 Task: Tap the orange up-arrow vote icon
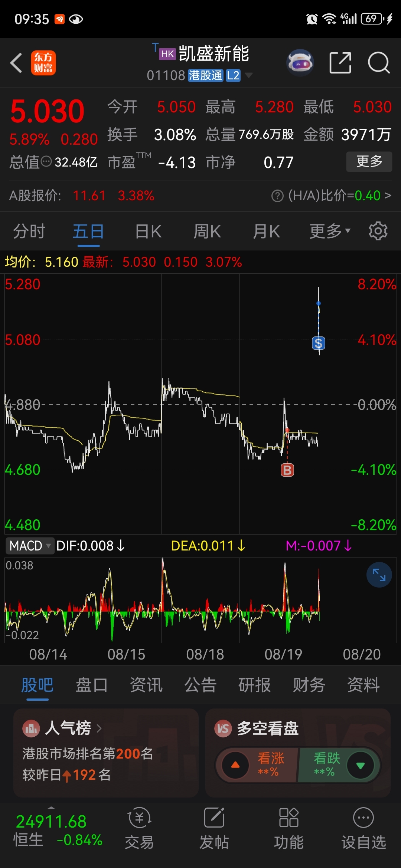point(235,765)
